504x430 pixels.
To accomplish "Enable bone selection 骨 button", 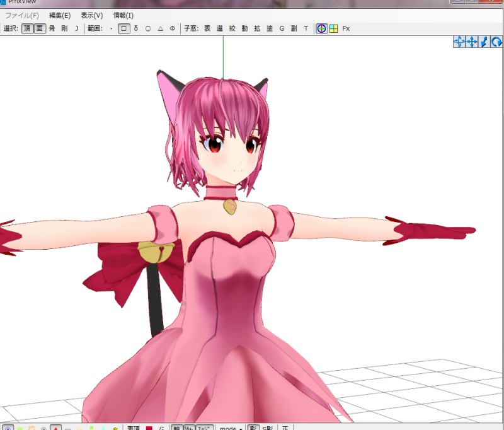I will (x=52, y=28).
